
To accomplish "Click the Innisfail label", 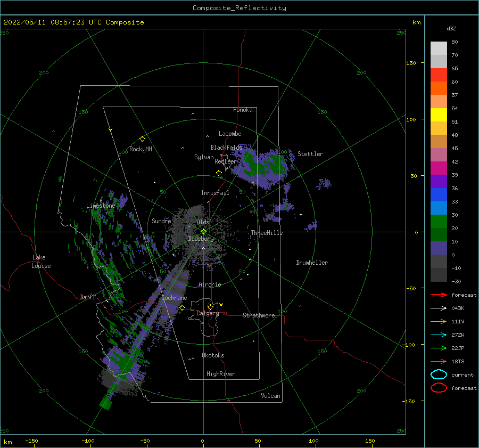I will 215,193.
